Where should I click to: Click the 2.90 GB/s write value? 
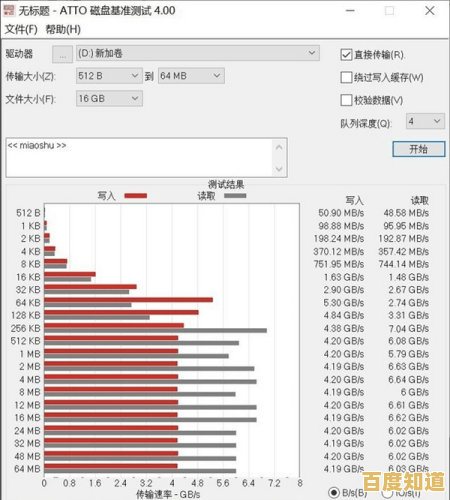click(344, 290)
